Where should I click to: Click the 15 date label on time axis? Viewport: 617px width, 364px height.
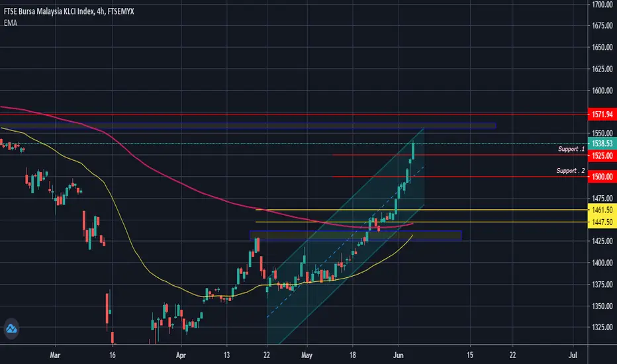470,355
